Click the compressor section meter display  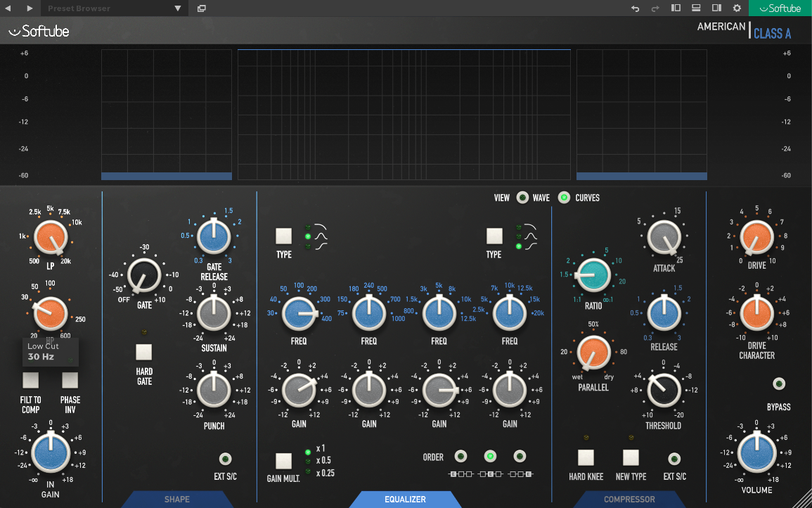(x=642, y=115)
